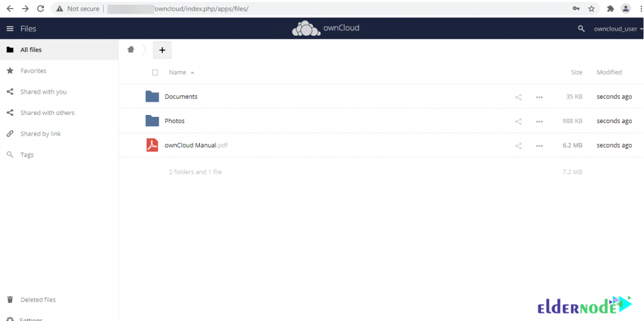This screenshot has width=644, height=321.
Task: Open the hamburger app menu
Action: [x=10, y=29]
